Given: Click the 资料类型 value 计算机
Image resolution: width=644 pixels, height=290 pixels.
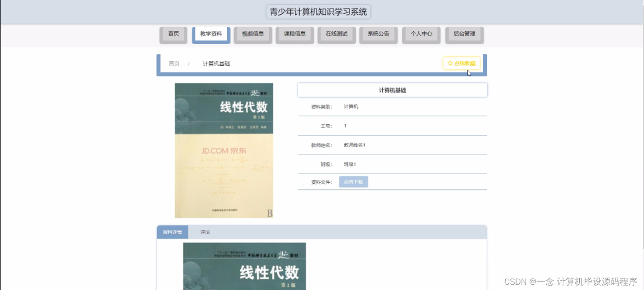Looking at the screenshot, I should [351, 107].
